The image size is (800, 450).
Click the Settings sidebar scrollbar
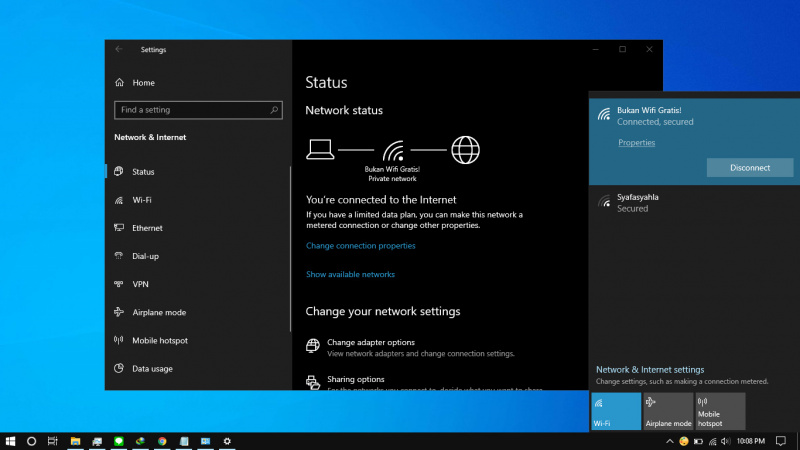[x=290, y=249]
